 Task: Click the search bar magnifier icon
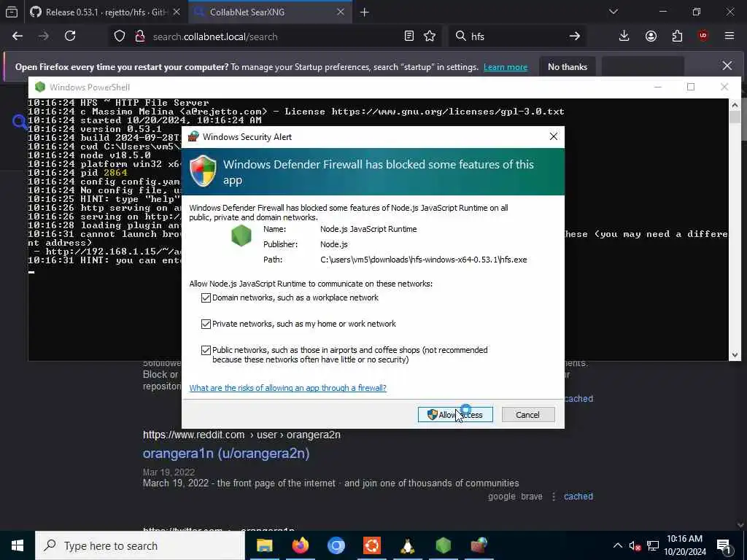[461, 36]
